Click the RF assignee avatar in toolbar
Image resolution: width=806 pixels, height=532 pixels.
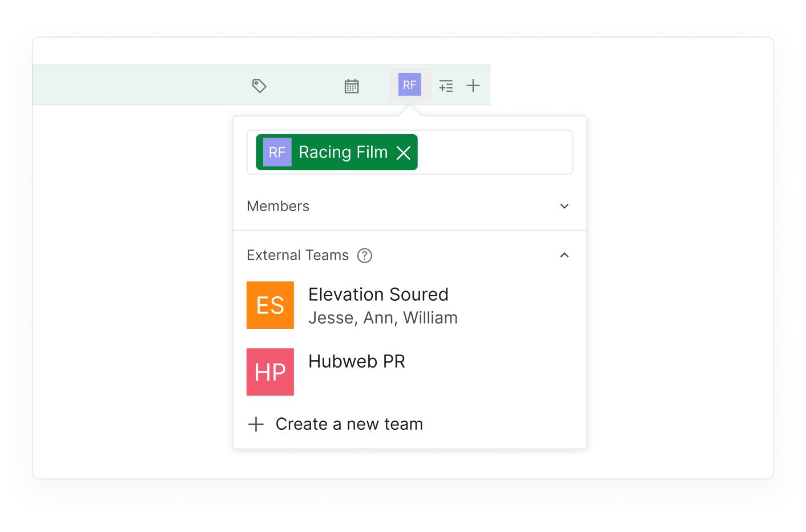(x=410, y=84)
